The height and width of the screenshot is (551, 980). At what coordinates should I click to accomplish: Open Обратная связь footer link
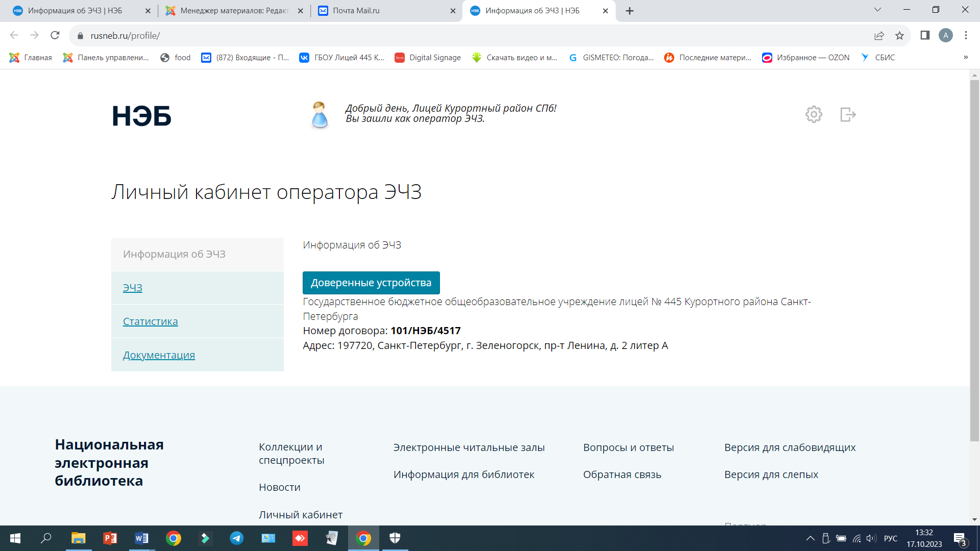[622, 474]
